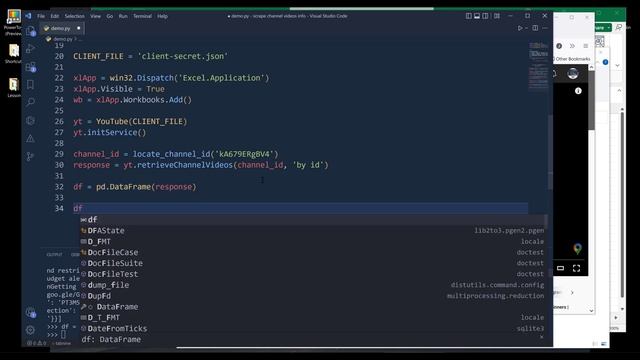This screenshot has width=640, height=360.
Task: Click demo.py in the breadcrumb bar
Action: (x=62, y=39)
